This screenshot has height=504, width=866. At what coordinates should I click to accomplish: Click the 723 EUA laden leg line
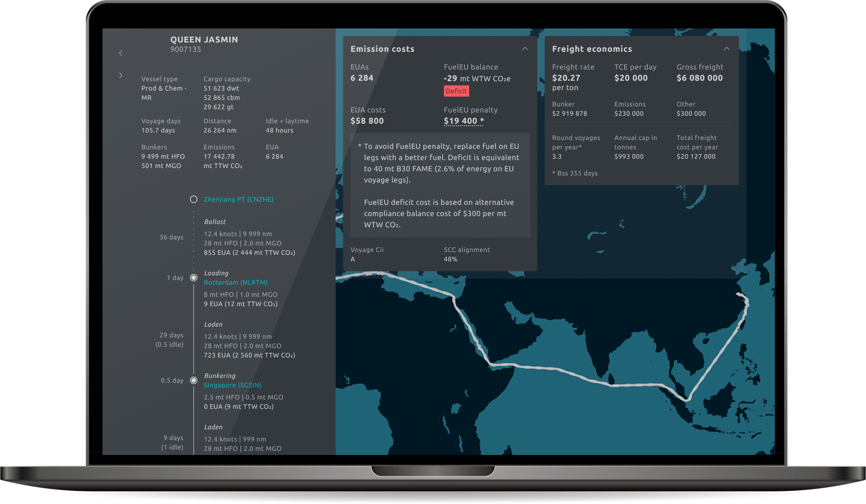click(249, 355)
